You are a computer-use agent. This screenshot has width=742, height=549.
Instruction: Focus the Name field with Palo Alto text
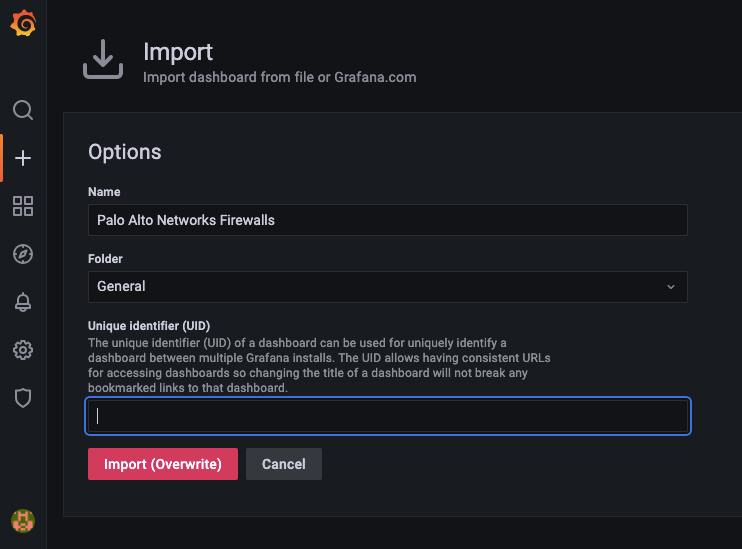pyautogui.click(x=387, y=220)
